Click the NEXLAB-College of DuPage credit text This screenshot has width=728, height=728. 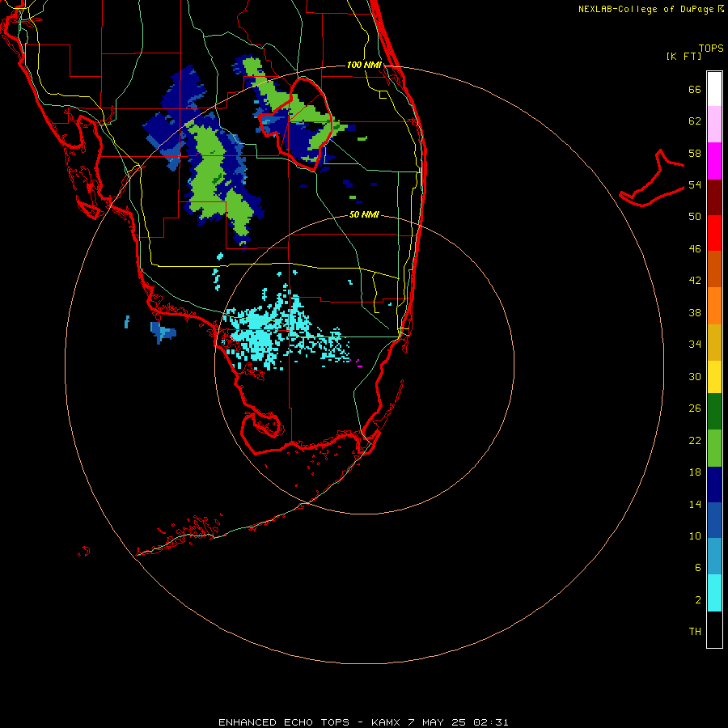coord(645,9)
